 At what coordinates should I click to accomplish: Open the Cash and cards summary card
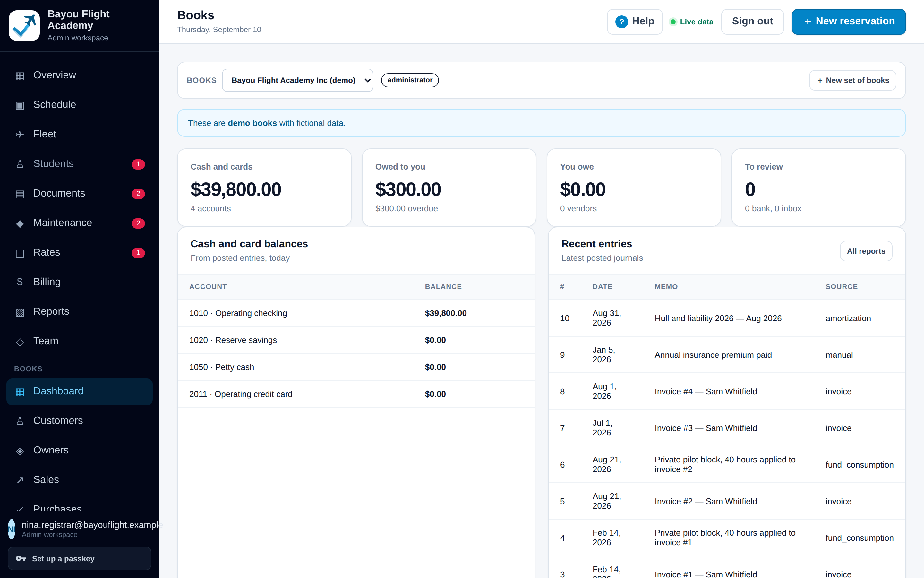[264, 187]
